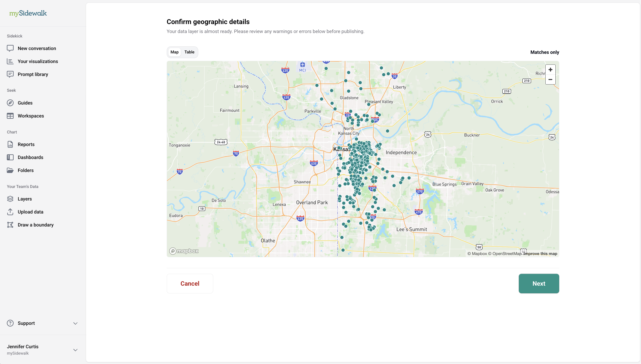
Task: Toggle the Matches only filter
Action: coord(545,52)
